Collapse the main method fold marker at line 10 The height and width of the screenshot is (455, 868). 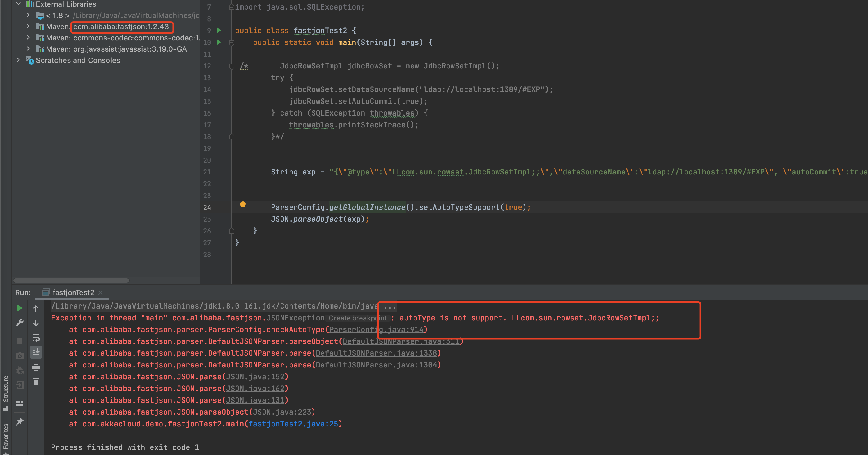click(232, 43)
